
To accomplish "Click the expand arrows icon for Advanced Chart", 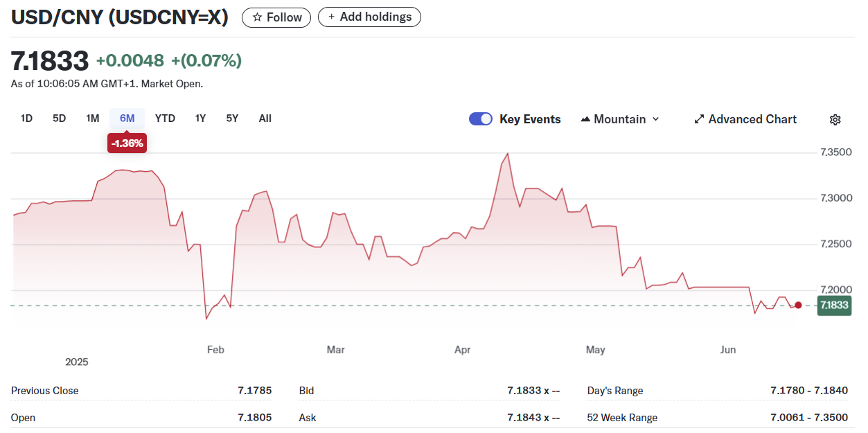I will (x=699, y=120).
